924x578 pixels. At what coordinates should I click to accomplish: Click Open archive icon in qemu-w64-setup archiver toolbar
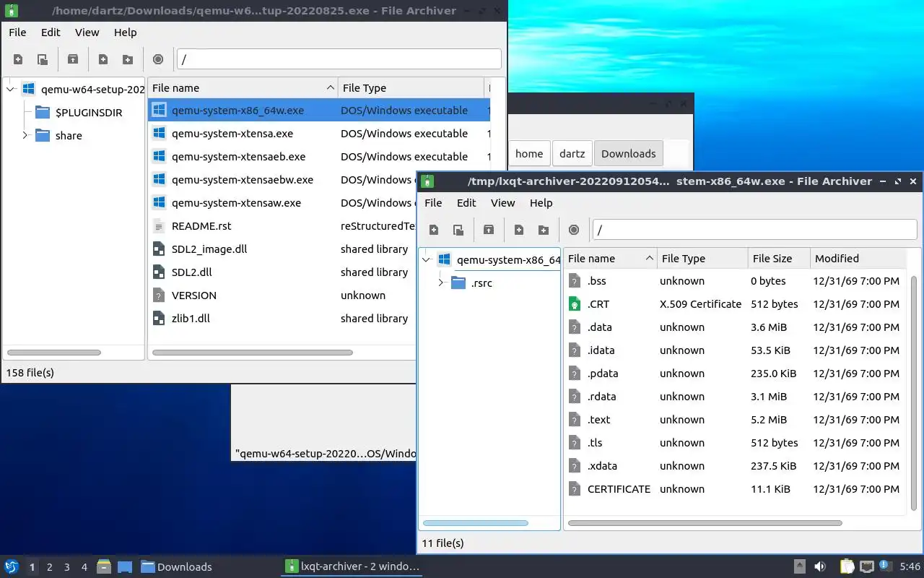click(x=43, y=59)
